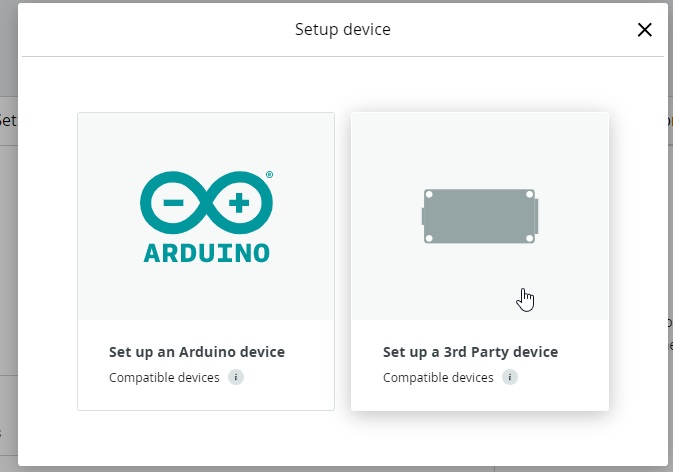Image resolution: width=673 pixels, height=472 pixels.
Task: Click the white footer of Arduino card
Action: click(206, 365)
